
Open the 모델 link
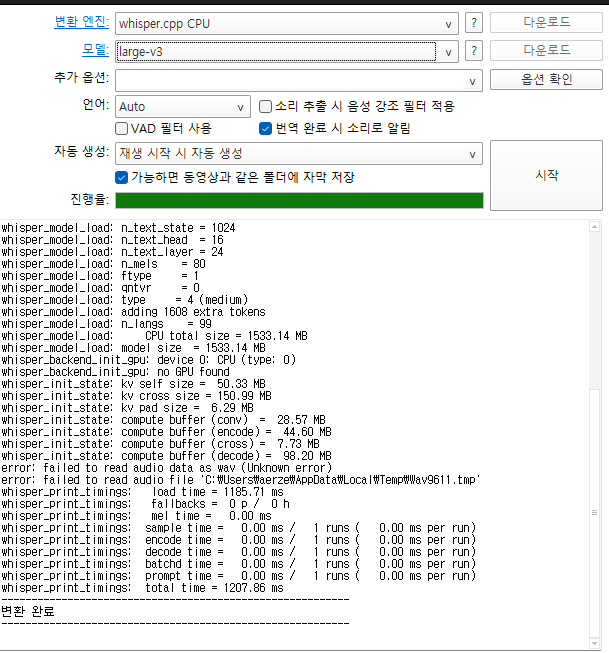click(x=95, y=50)
